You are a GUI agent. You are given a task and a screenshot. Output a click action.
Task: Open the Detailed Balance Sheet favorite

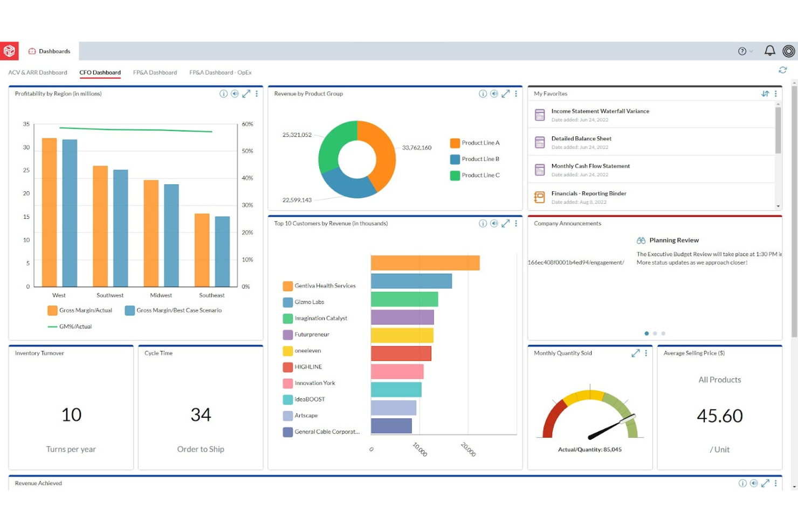[581, 139]
